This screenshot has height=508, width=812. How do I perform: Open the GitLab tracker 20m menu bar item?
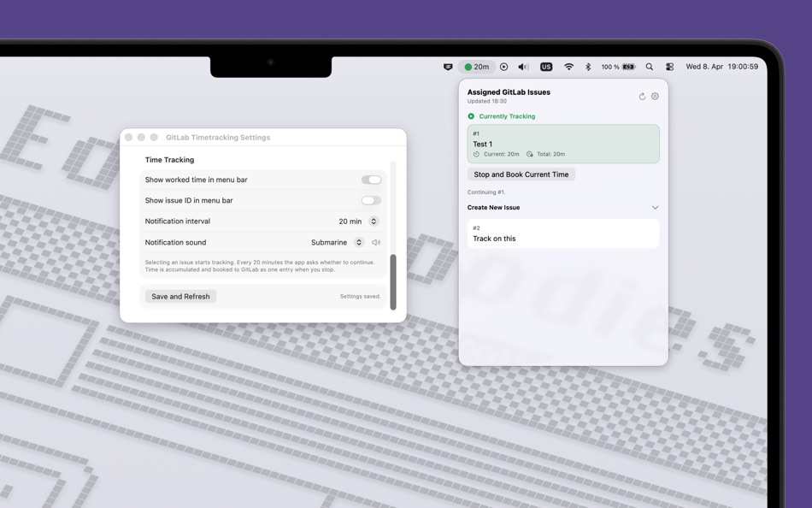(476, 67)
